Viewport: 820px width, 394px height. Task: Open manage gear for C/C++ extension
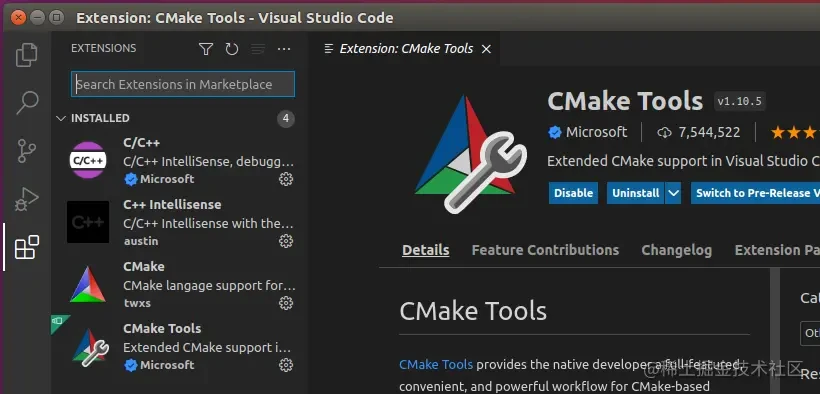[x=286, y=179]
